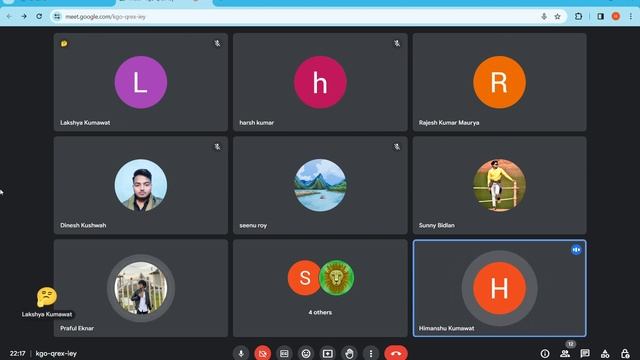
Task: Open the chat with everyone panel
Action: click(x=585, y=353)
